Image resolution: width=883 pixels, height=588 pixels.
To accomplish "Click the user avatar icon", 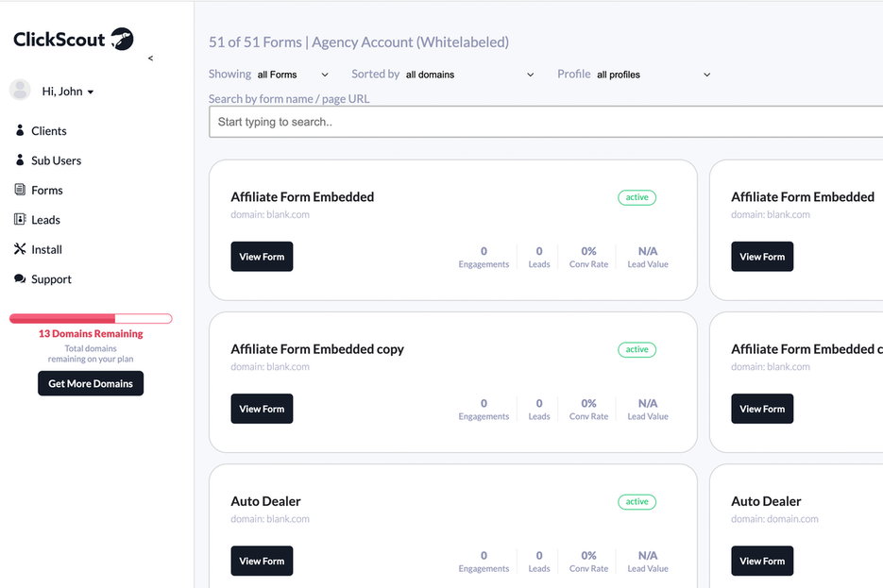I will coord(20,91).
